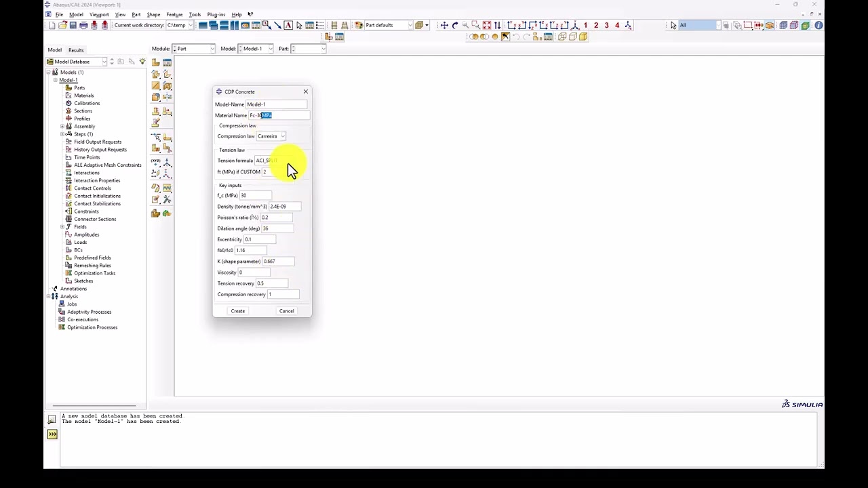Apply custom view number 4

point(617,26)
